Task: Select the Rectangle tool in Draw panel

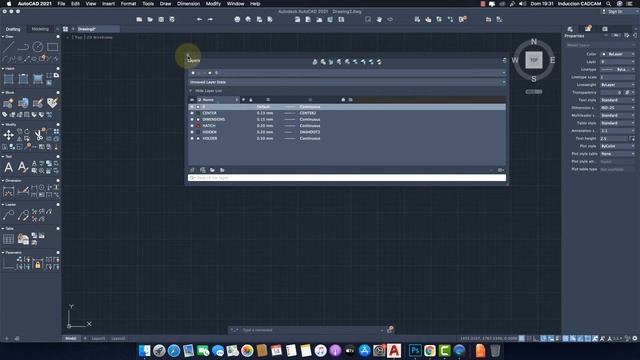Action: click(52, 47)
